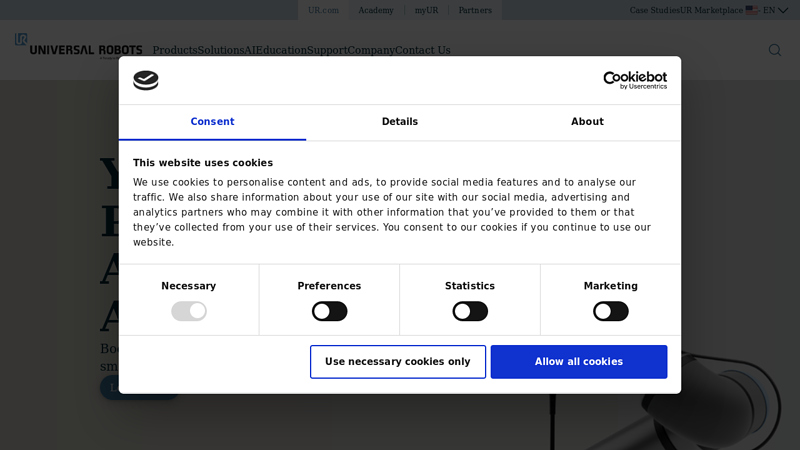This screenshot has height=450, width=800.
Task: Open the UR Marketplace link
Action: point(712,10)
